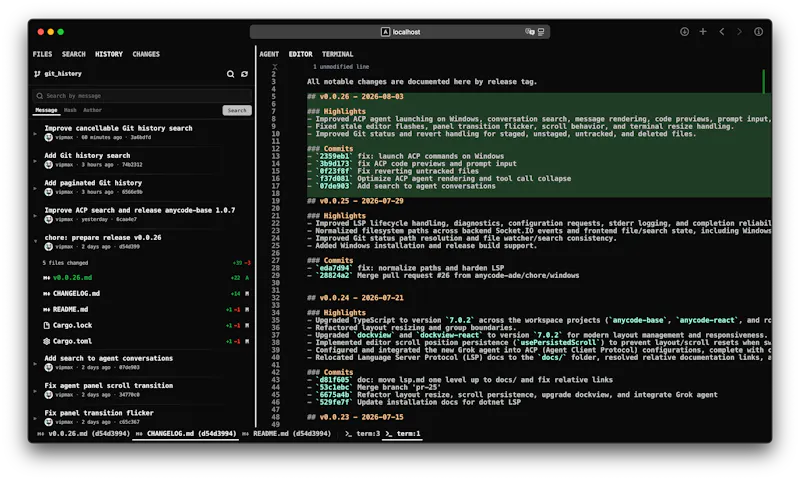Image resolution: width=800 pixels, height=480 pixels.
Task: Click the info icon in browser toolbar
Action: tap(759, 32)
